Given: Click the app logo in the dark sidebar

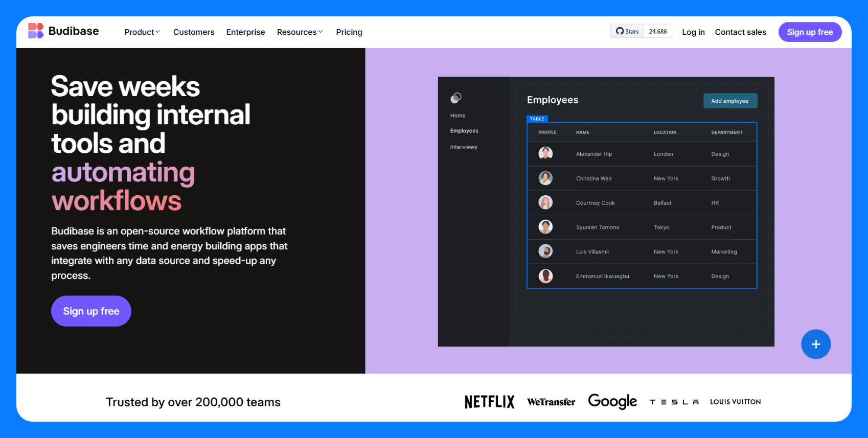Looking at the screenshot, I should click(456, 98).
